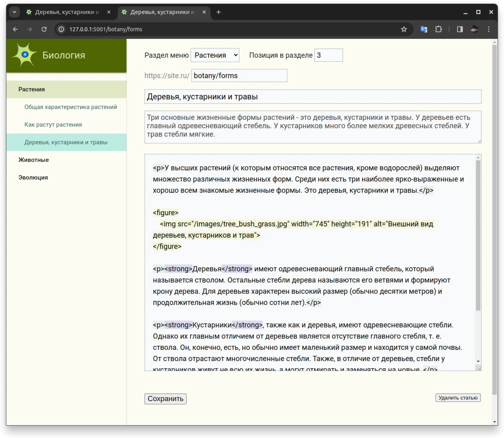Click the Сохранить button
This screenshot has width=504, height=438.
165,399
